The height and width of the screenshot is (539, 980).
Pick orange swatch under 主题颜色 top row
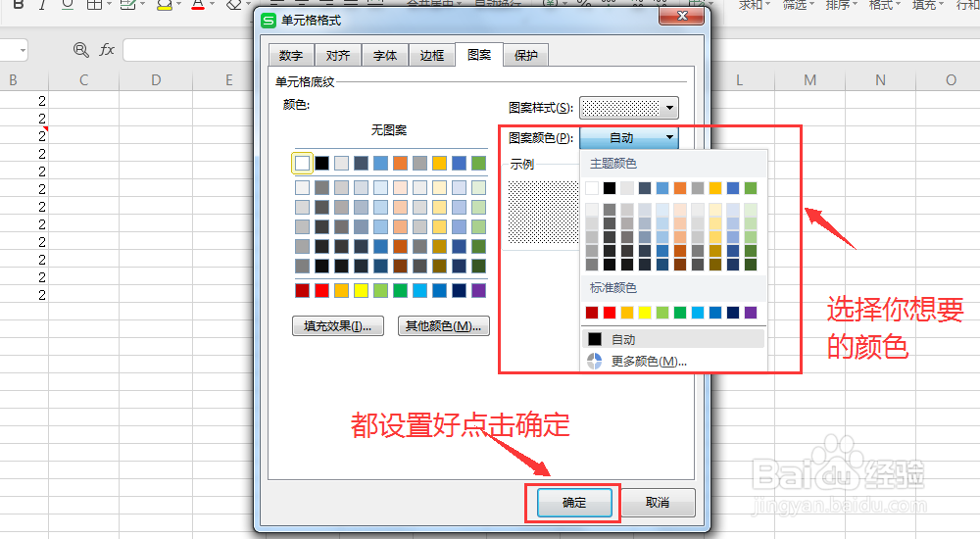[x=680, y=187]
